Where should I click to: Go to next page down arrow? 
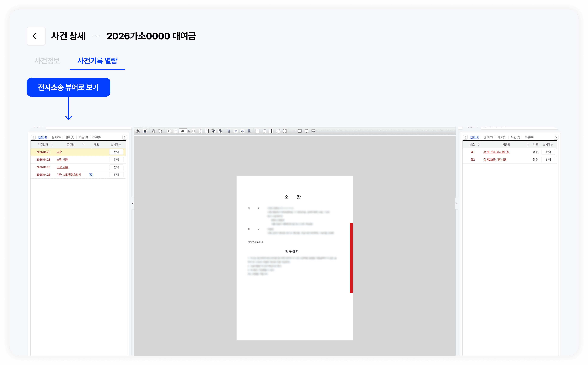(x=242, y=131)
